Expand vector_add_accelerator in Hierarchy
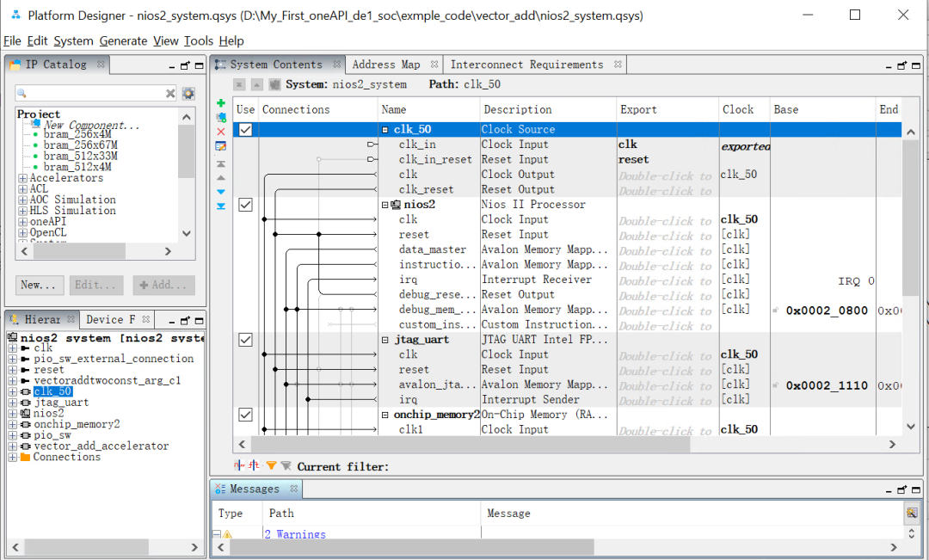Viewport: 929px width, 560px height. tap(12, 446)
